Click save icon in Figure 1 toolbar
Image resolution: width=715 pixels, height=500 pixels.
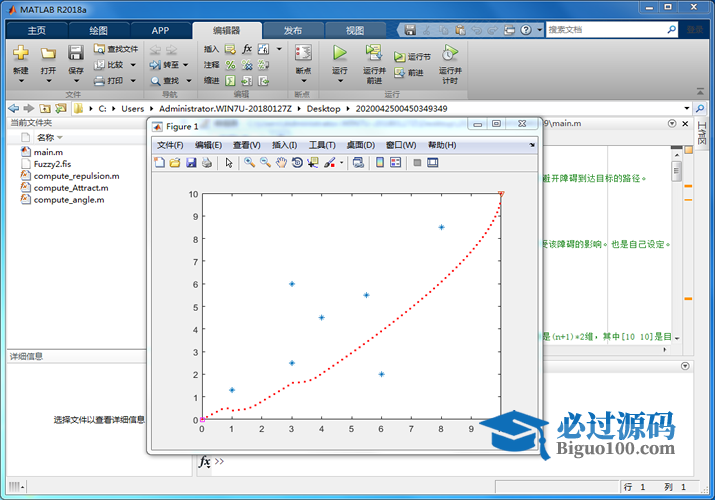[x=191, y=162]
